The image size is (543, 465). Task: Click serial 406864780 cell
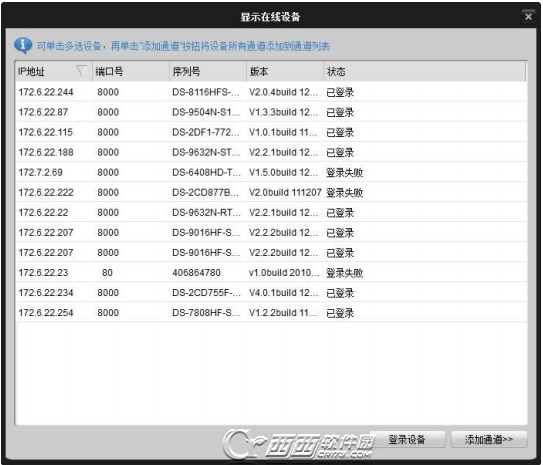point(196,273)
